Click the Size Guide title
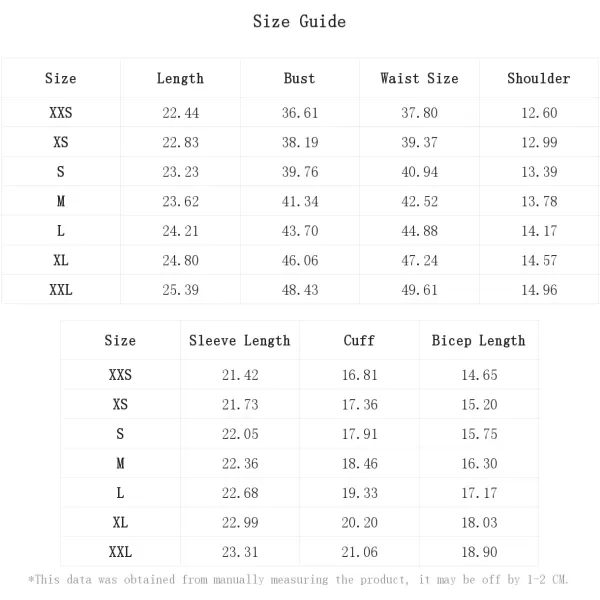The width and height of the screenshot is (600, 600). pos(299,22)
